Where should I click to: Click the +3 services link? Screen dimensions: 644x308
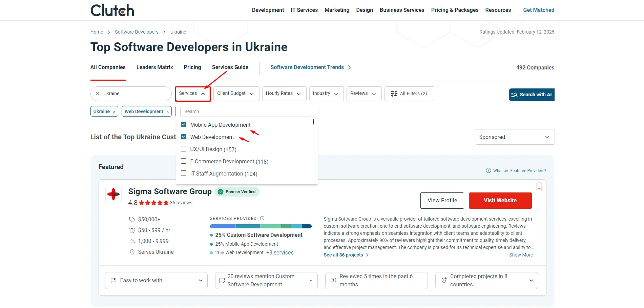click(280, 253)
